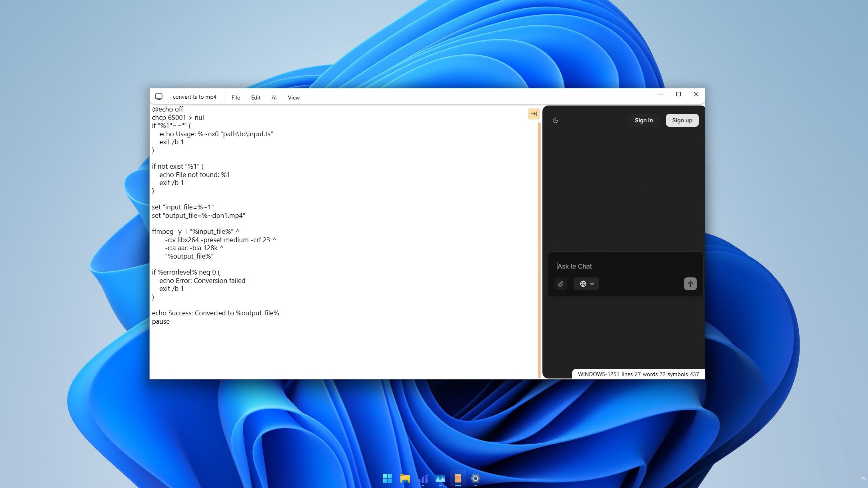Viewport: 868px width, 488px height.
Task: Open the Settings gear taskbar icon
Action: [x=475, y=478]
